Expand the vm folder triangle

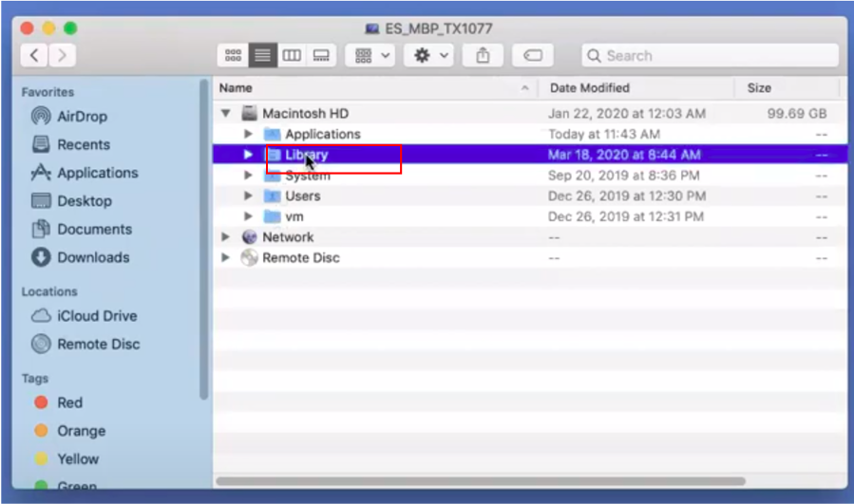(248, 216)
